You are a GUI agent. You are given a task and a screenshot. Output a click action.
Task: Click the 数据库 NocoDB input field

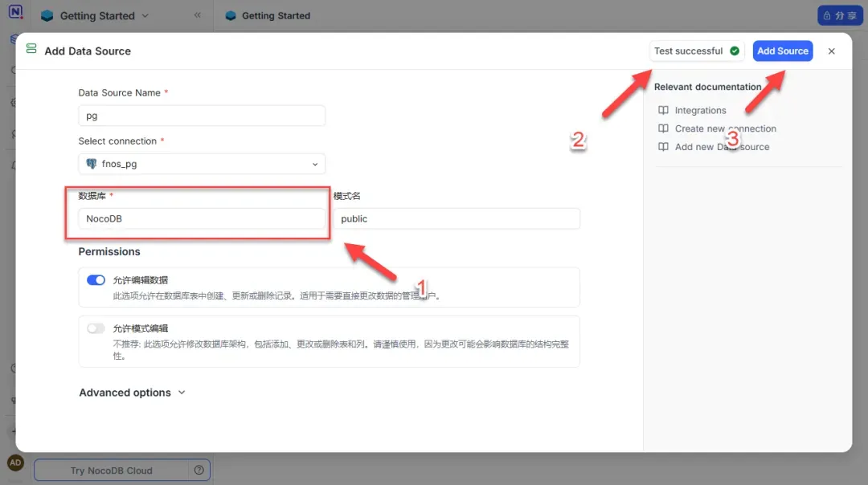(202, 218)
